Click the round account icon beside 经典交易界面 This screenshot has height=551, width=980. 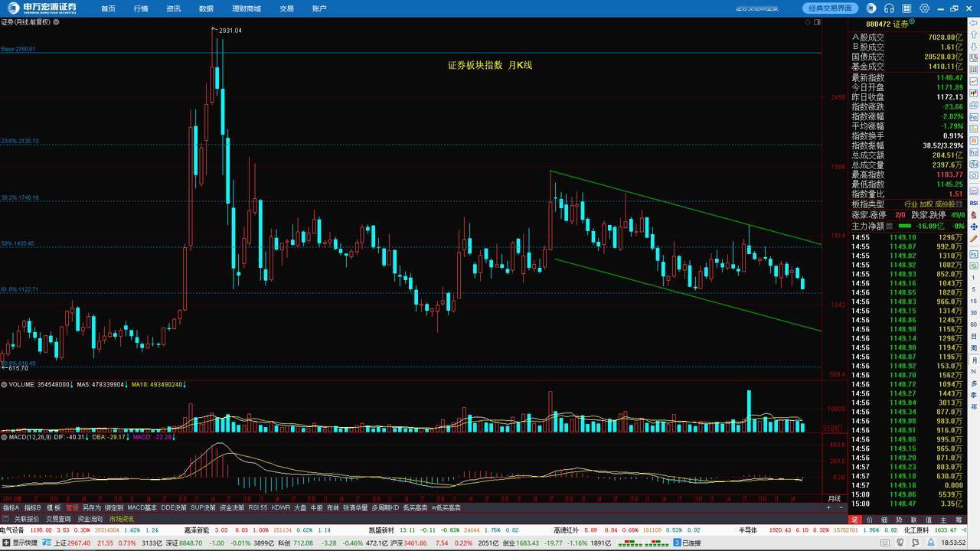(871, 8)
